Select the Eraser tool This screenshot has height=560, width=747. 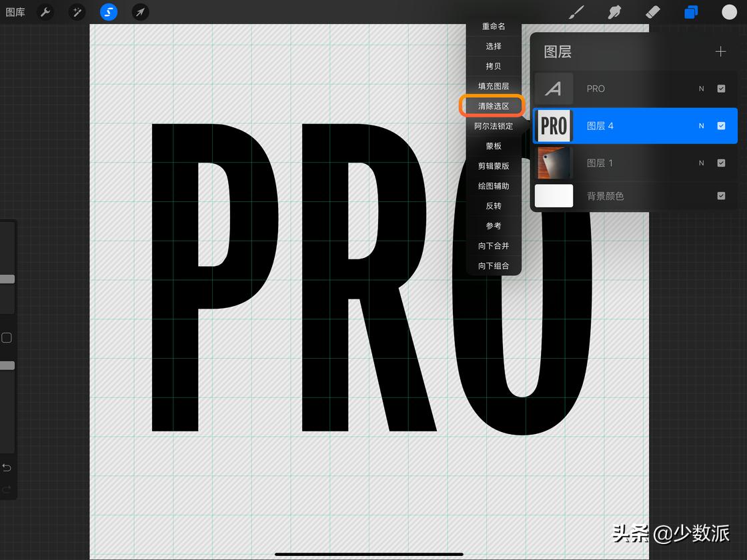point(653,12)
